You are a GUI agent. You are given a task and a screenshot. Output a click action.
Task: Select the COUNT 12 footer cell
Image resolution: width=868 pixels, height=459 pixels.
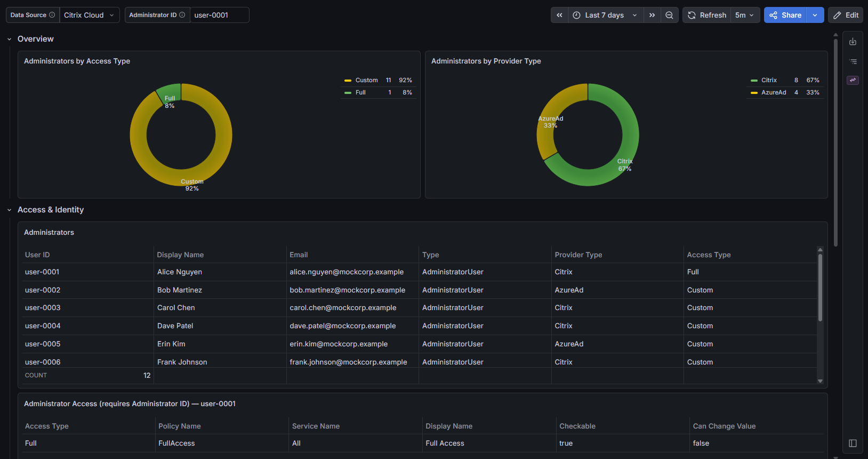point(87,375)
